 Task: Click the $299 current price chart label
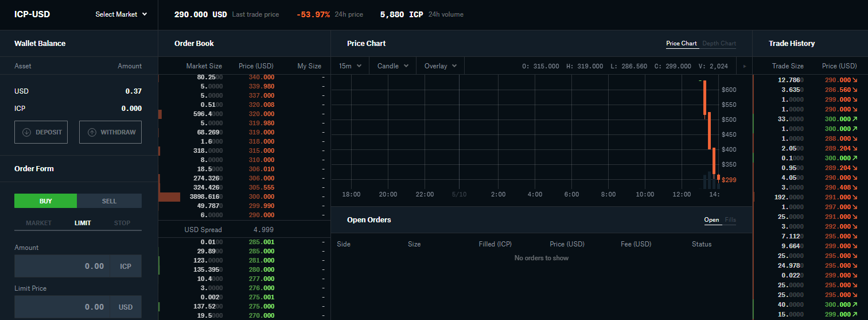[729, 180]
